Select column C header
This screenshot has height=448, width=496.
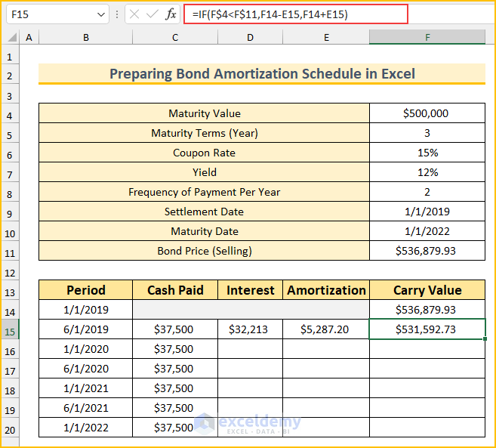(175, 37)
